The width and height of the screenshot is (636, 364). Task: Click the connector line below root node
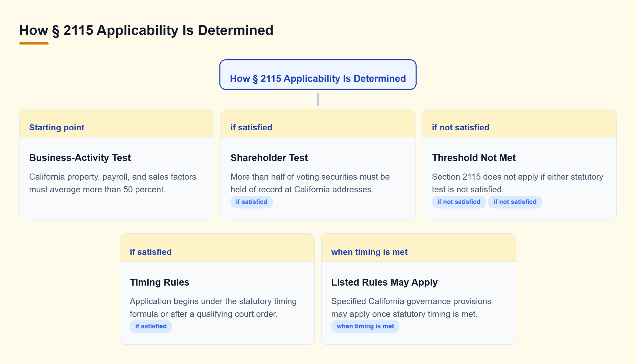pyautogui.click(x=318, y=99)
